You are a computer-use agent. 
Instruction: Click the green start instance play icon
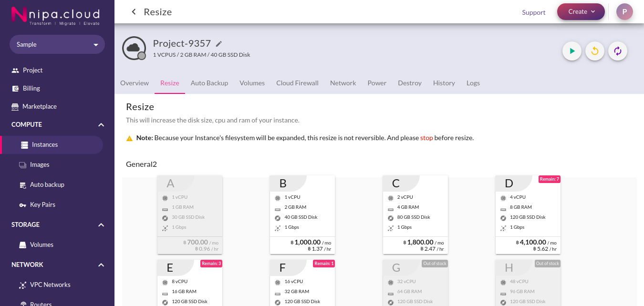click(572, 51)
